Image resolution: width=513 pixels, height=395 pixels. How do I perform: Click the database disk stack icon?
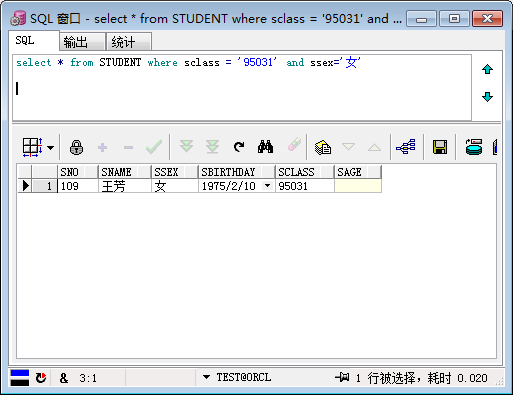pos(474,147)
